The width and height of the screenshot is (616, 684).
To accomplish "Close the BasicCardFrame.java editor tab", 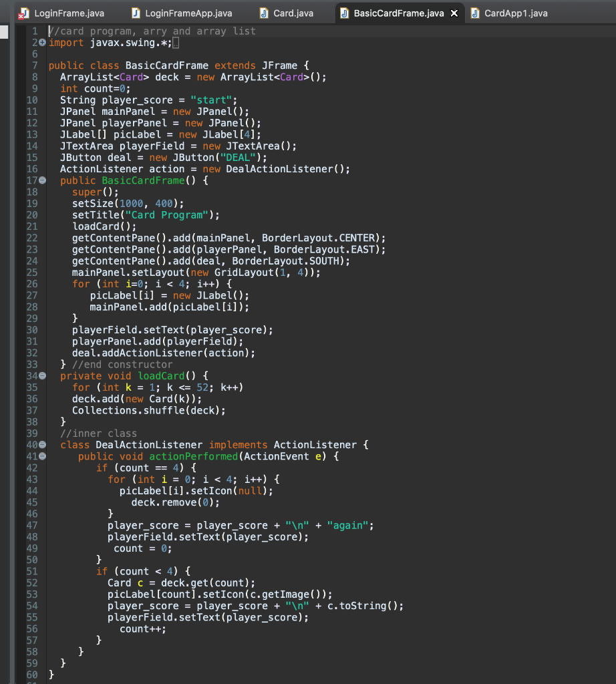I will click(454, 13).
